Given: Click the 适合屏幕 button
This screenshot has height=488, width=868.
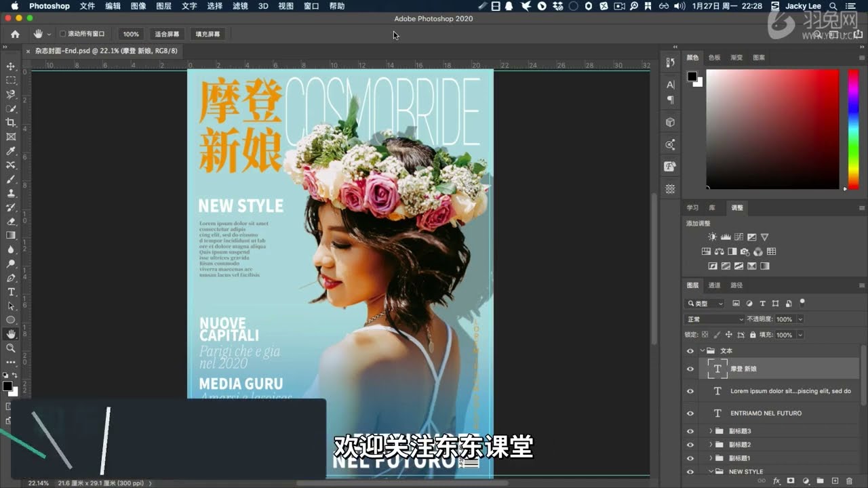Looking at the screenshot, I should tap(167, 34).
